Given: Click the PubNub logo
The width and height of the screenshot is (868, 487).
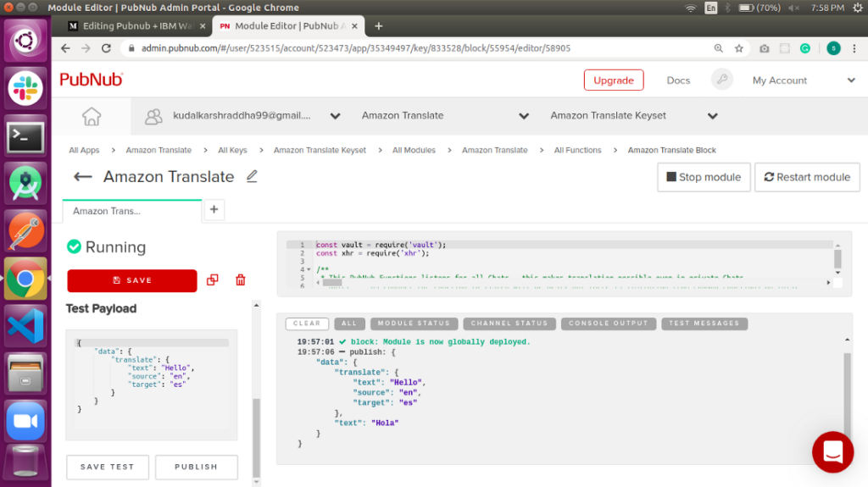Looking at the screenshot, I should [x=92, y=80].
